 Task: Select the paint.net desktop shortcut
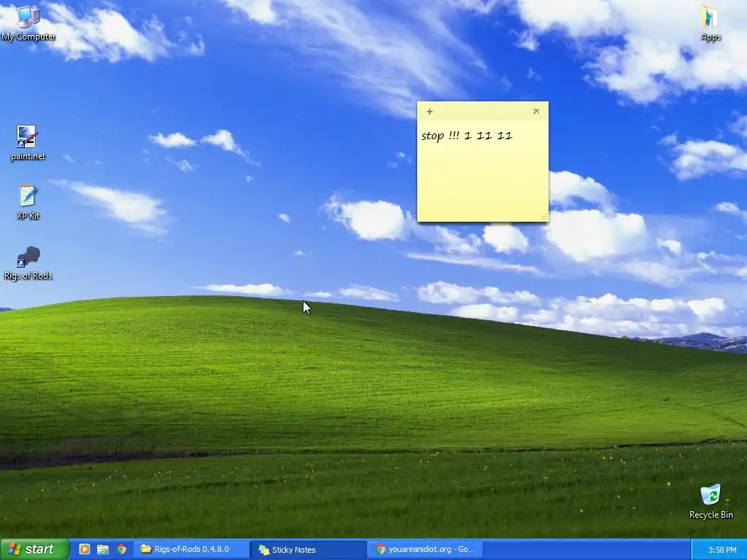pos(28,143)
